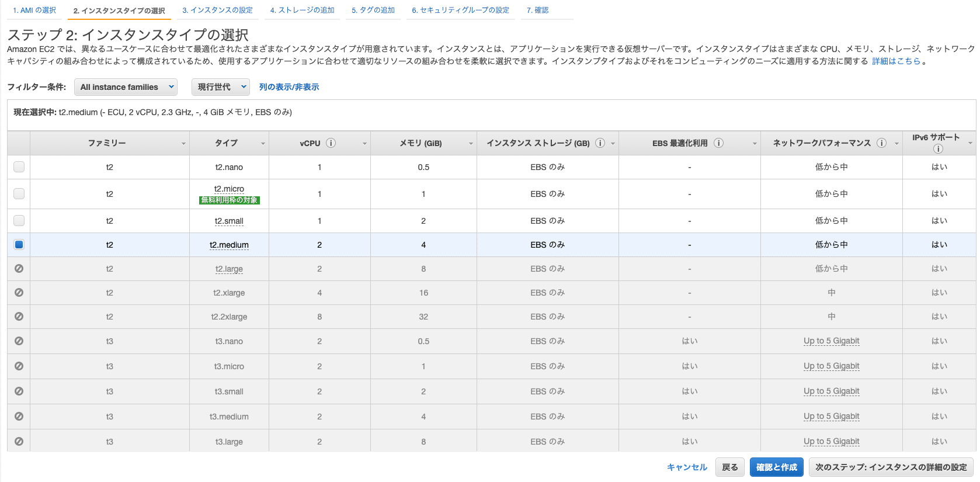The height and width of the screenshot is (482, 980).
Task: Click the EBS 最適化利用 info icon
Action: pos(719,143)
